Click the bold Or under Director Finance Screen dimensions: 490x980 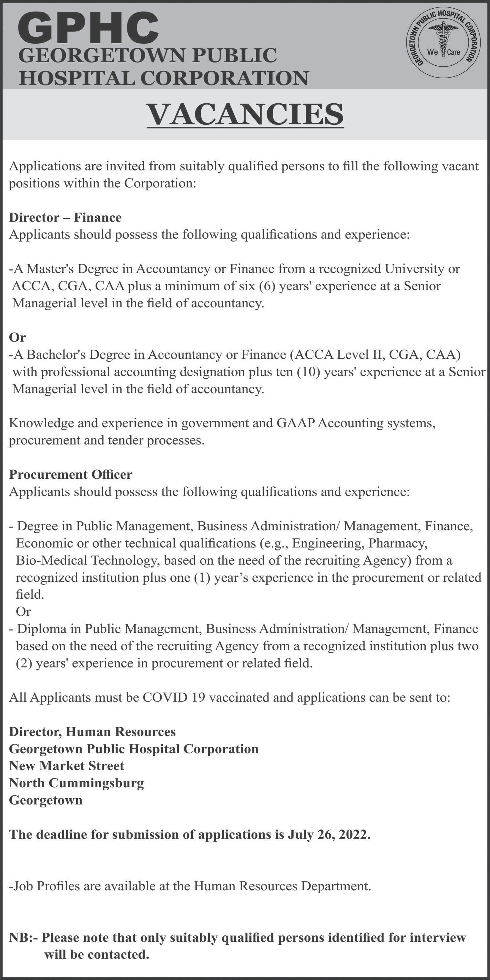tap(18, 337)
